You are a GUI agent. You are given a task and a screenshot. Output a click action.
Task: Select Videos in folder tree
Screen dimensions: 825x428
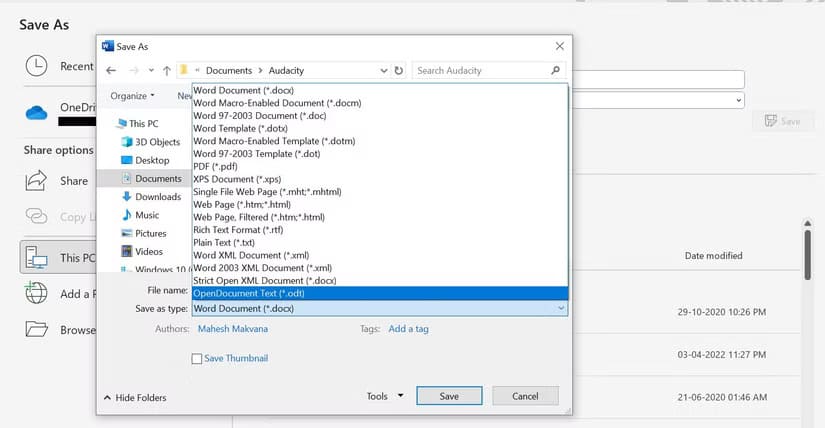coord(143,252)
